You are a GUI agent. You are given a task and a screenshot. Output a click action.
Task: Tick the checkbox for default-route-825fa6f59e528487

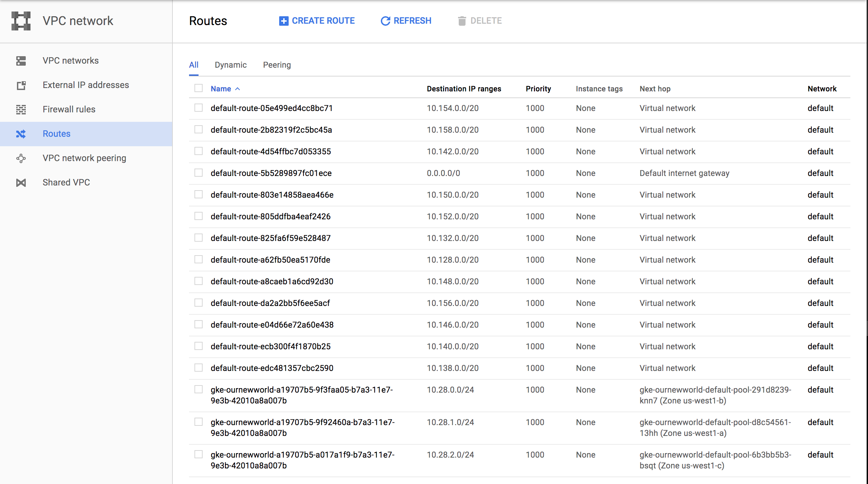coord(199,238)
